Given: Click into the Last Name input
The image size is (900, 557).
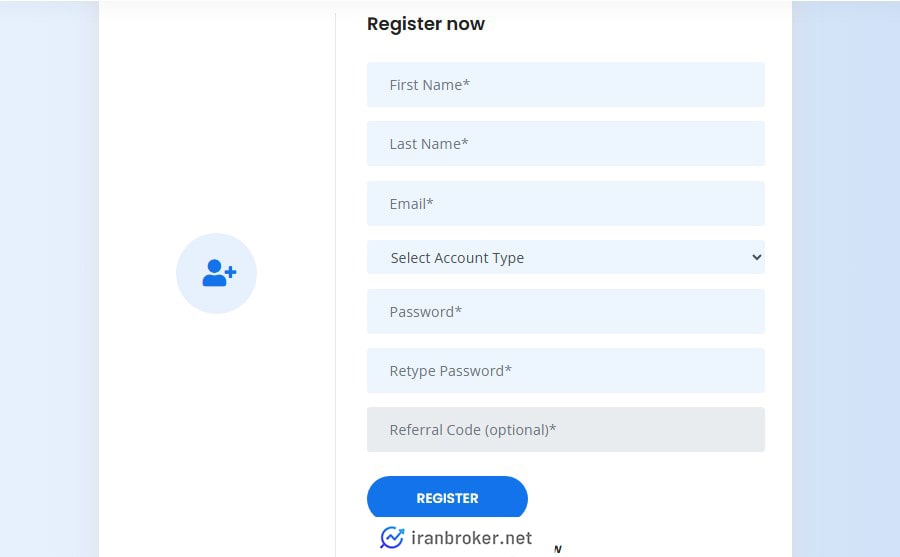Looking at the screenshot, I should point(565,144).
